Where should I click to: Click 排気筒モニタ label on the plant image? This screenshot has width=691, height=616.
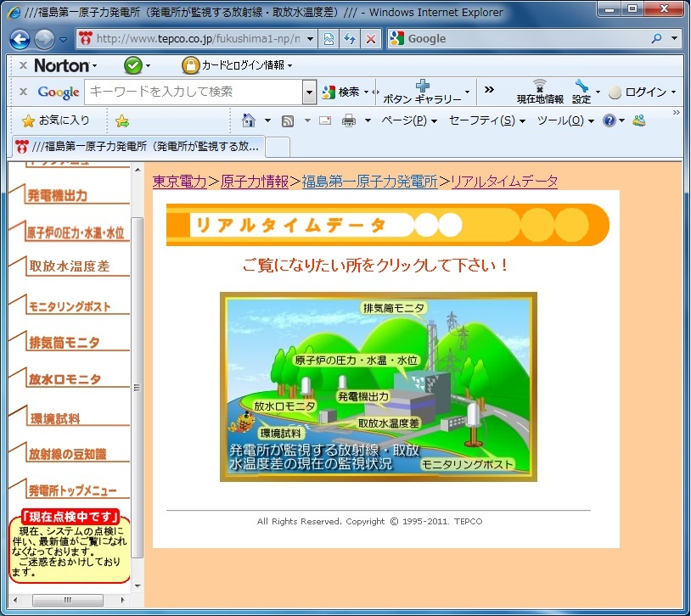click(394, 308)
